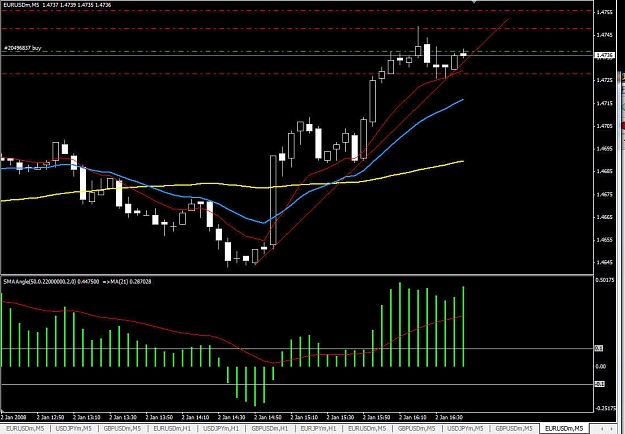Switch to the EURUSDm,H1 chart tab
This screenshot has height=434, width=625.
pyautogui.click(x=172, y=428)
